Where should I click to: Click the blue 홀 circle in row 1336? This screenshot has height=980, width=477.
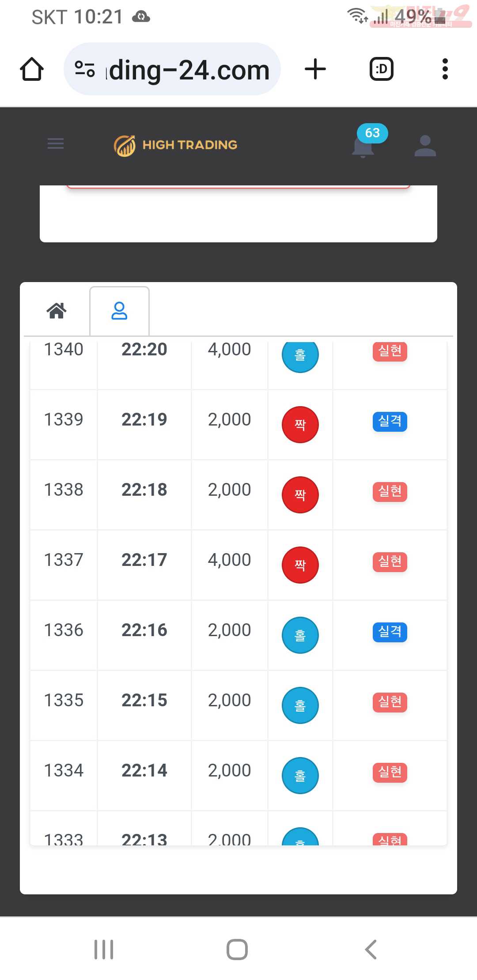(x=300, y=635)
